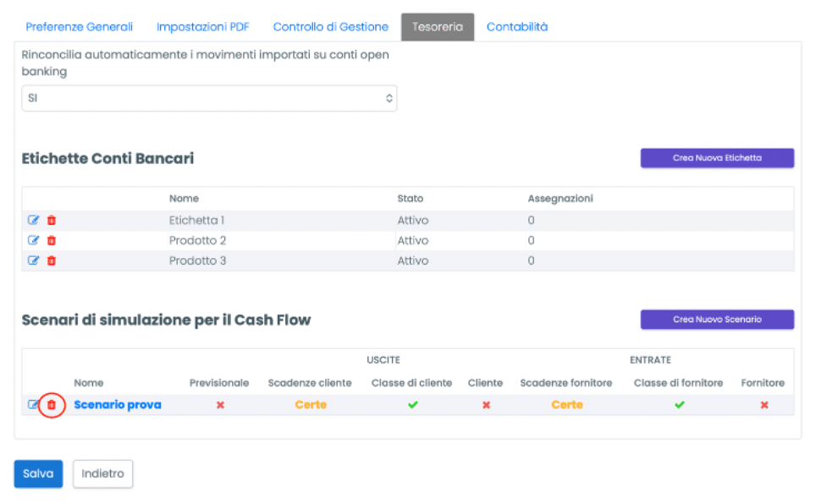Viewport: 816px width, 504px height.
Task: Remove the Prodotto 3 label
Action: pyautogui.click(x=52, y=260)
